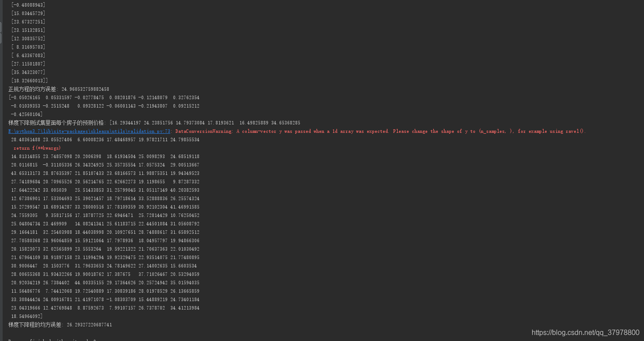Image resolution: width=644 pixels, height=341 pixels.
Task: Click the coefficient -0.05026165 in weights array
Action: tap(26, 98)
